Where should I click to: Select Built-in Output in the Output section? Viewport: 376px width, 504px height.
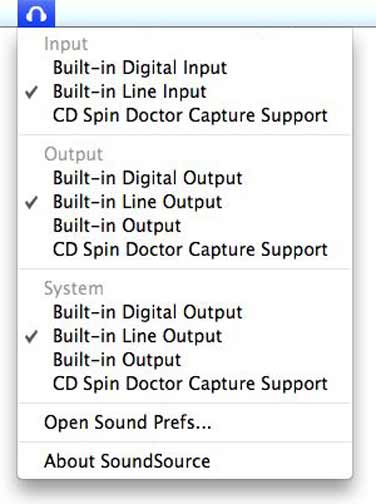tap(185, 226)
